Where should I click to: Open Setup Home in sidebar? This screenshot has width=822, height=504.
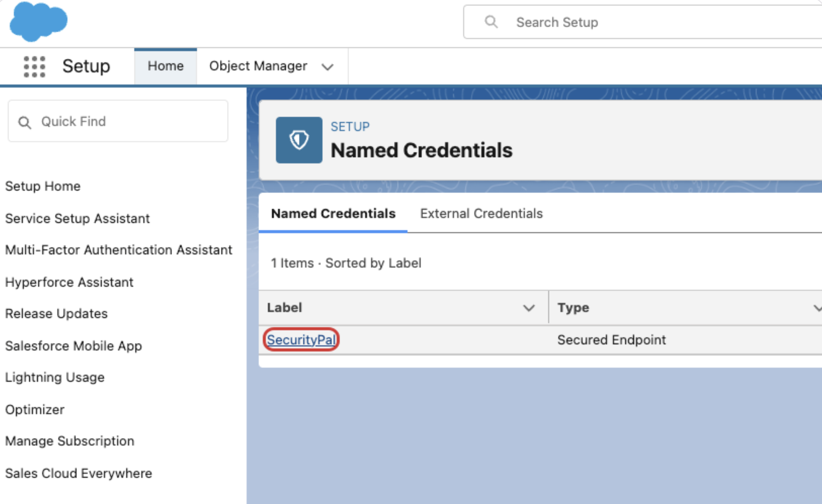[x=43, y=186]
